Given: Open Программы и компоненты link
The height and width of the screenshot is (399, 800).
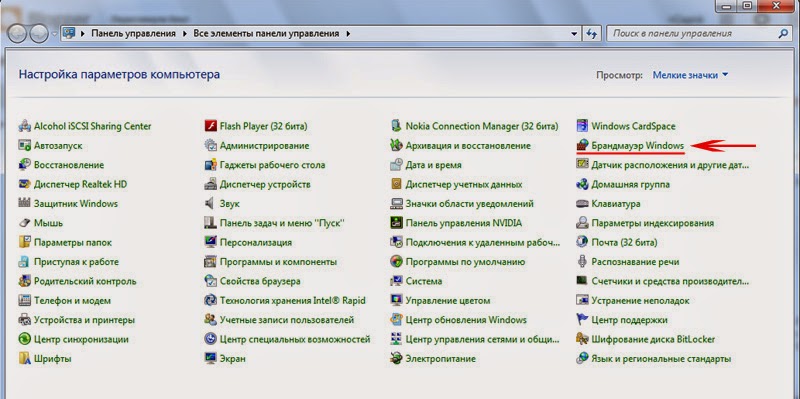Looking at the screenshot, I should click(x=278, y=262).
